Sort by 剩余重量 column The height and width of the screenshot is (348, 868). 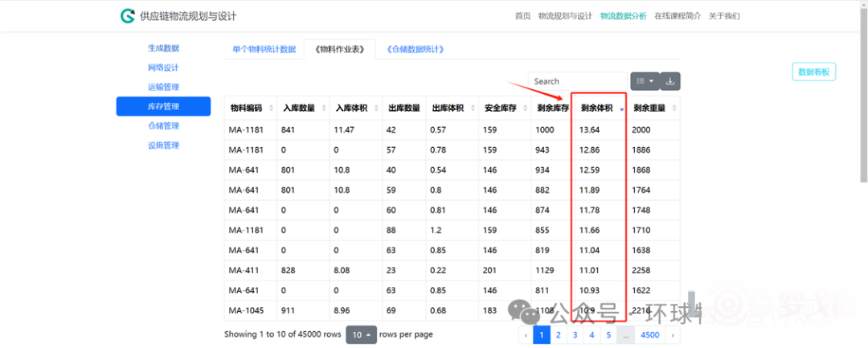tap(653, 108)
